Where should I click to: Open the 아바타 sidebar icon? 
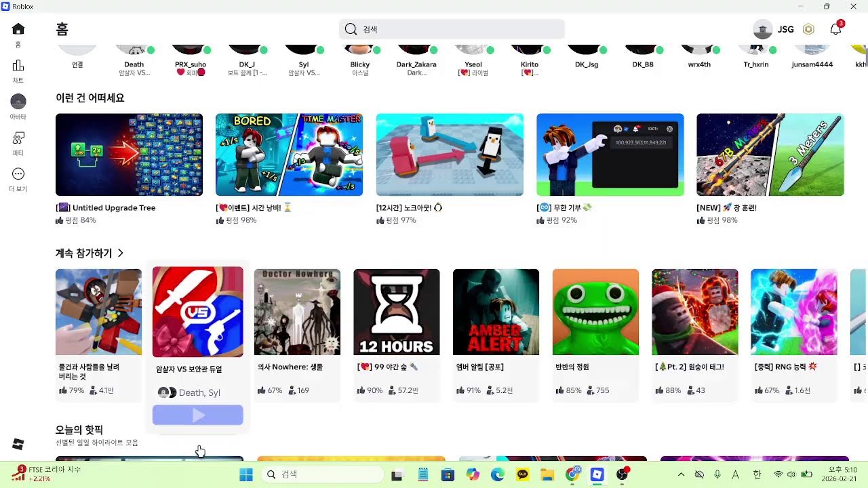18,102
